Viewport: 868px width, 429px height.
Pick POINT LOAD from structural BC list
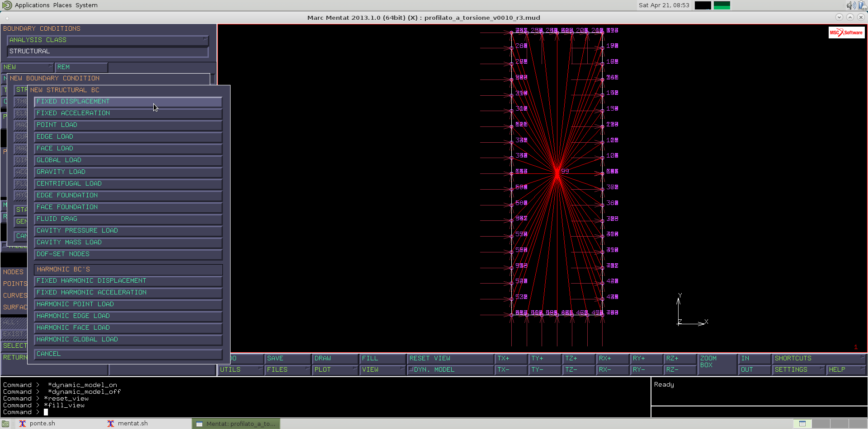[128, 125]
